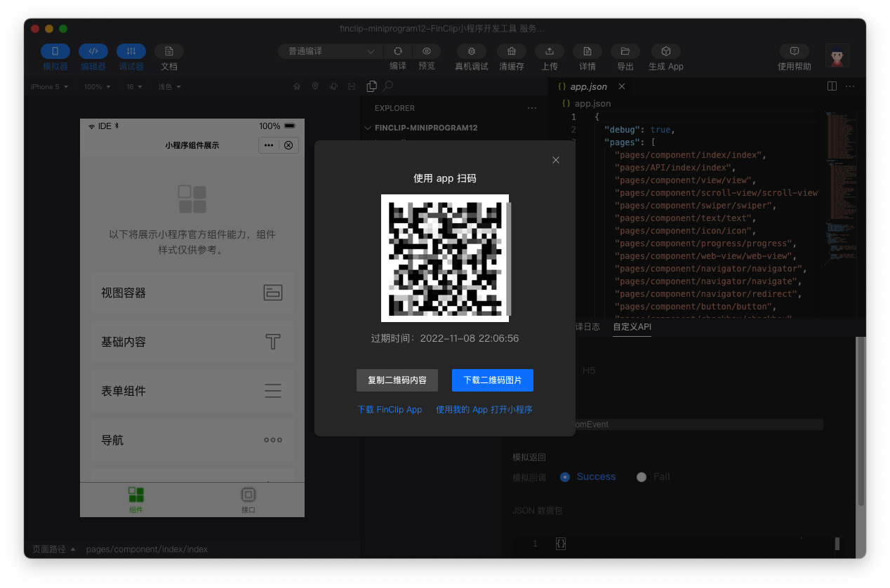Click the 导出 export folder icon
890x588 pixels.
625,51
